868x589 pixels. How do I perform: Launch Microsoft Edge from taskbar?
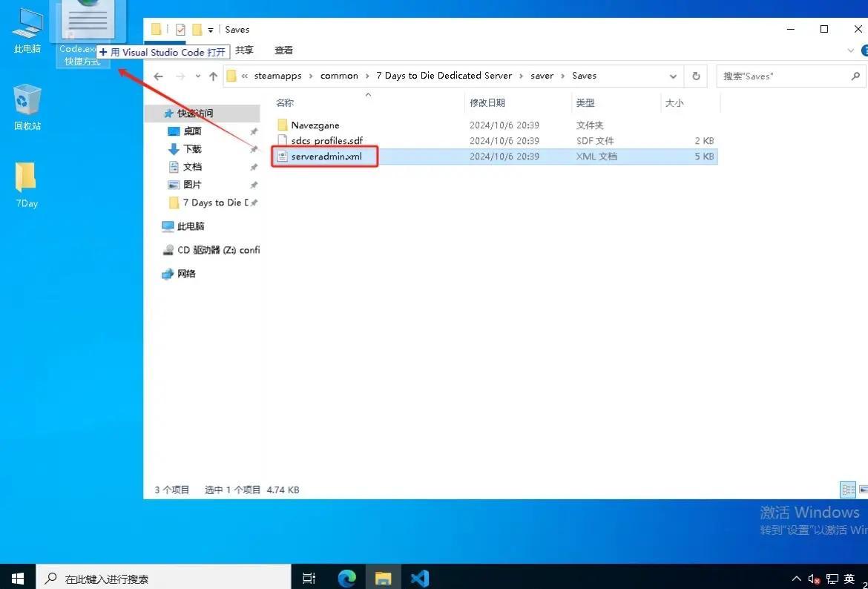coord(346,577)
